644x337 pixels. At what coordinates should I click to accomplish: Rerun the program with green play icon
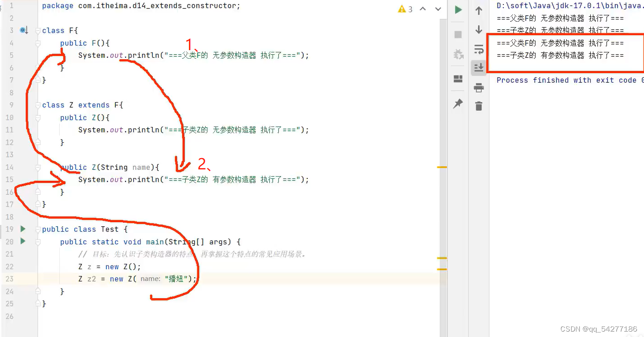[x=458, y=10]
